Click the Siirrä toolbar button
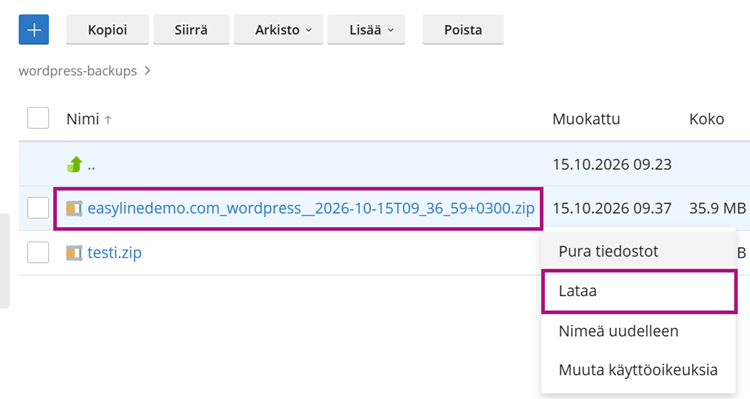 pyautogui.click(x=191, y=30)
